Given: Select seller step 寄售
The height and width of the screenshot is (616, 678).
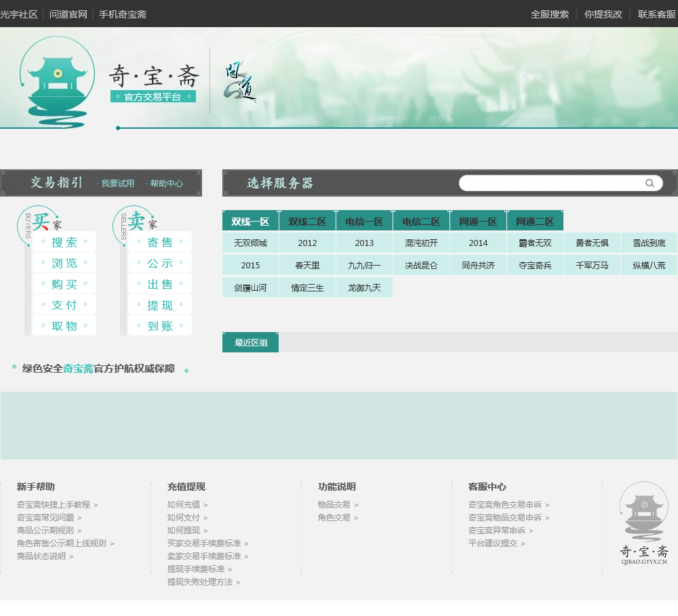Looking at the screenshot, I should click(x=160, y=242).
